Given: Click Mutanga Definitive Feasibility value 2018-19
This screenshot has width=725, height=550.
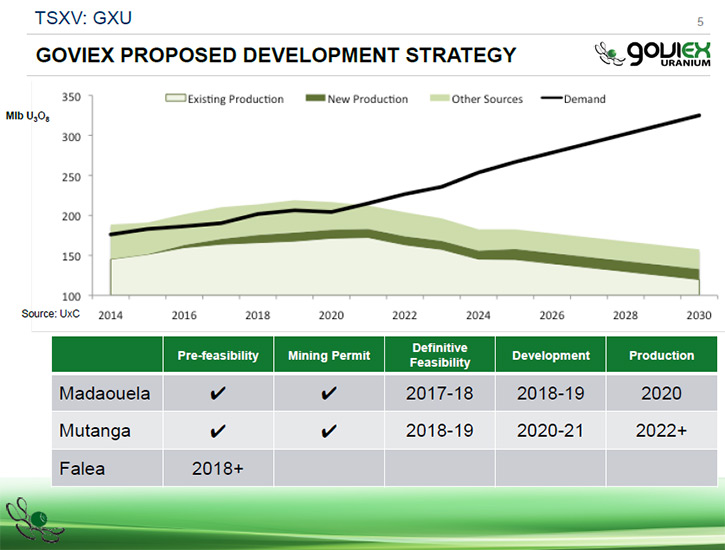Looking at the screenshot, I should pos(440,431).
